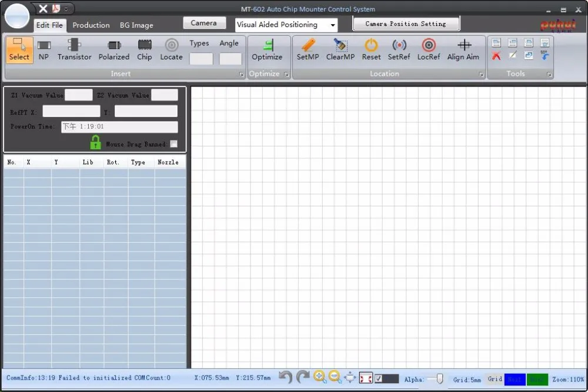The width and height of the screenshot is (588, 392).
Task: Click the Grid button in status bar
Action: click(495, 379)
